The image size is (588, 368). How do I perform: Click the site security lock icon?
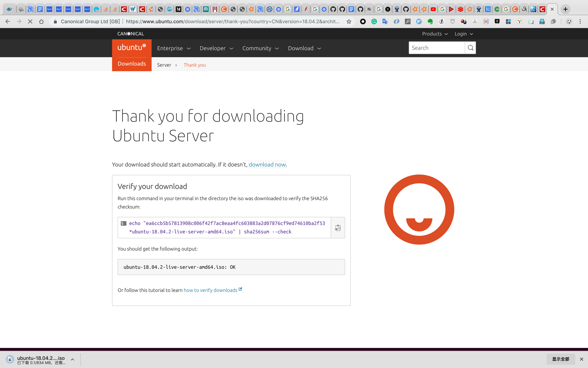click(55, 21)
